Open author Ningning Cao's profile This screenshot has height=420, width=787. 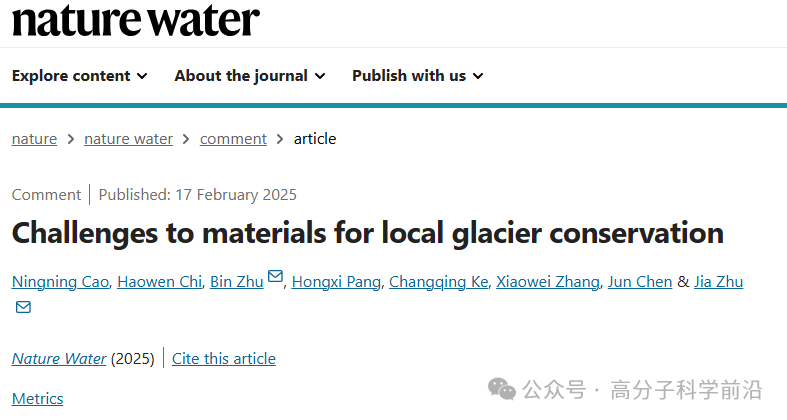click(x=60, y=282)
